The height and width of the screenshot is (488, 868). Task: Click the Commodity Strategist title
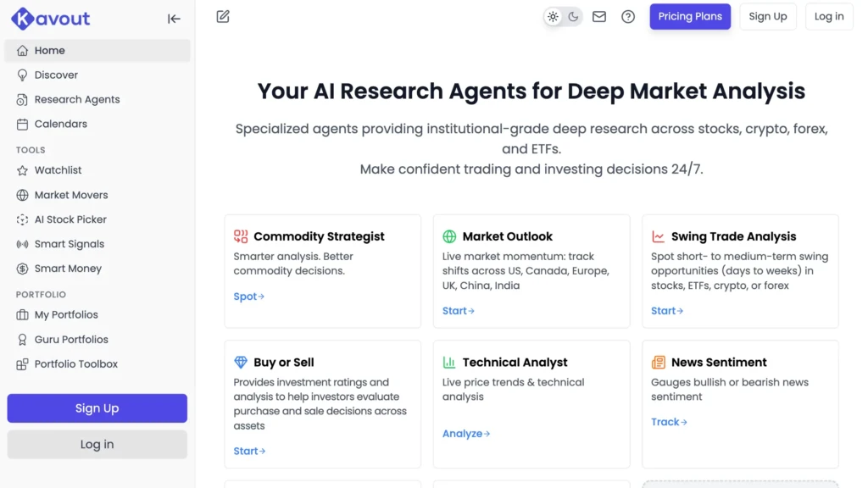pyautogui.click(x=319, y=236)
